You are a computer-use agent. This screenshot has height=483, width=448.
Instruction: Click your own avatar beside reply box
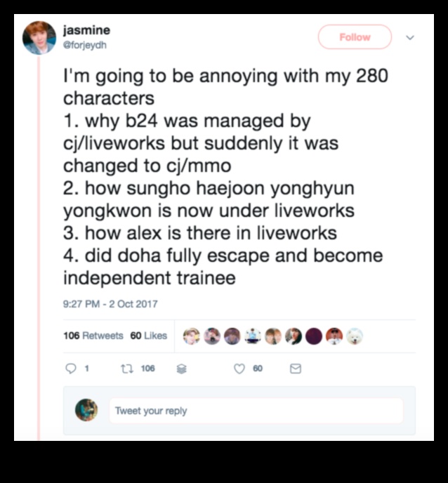coord(86,410)
